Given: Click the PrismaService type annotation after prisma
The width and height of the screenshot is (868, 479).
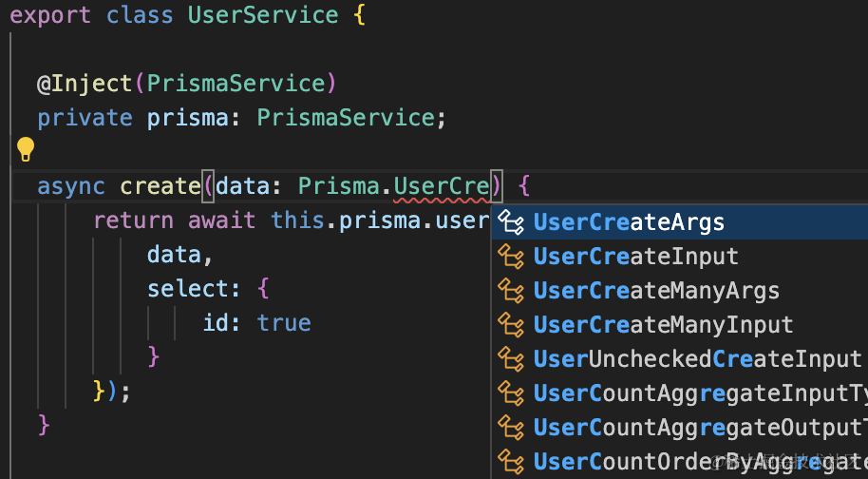Looking at the screenshot, I should coord(345,118).
